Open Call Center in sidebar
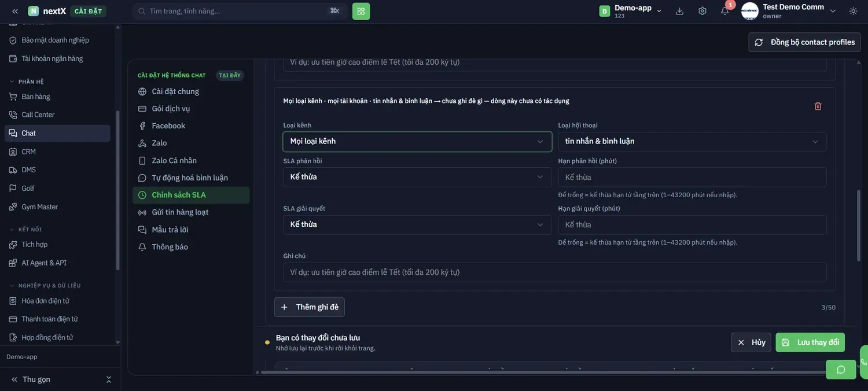This screenshot has width=868, height=391. [x=57, y=115]
